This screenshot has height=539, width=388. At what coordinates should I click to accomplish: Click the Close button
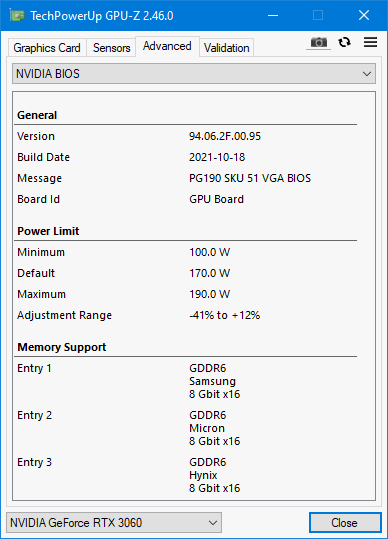(345, 523)
